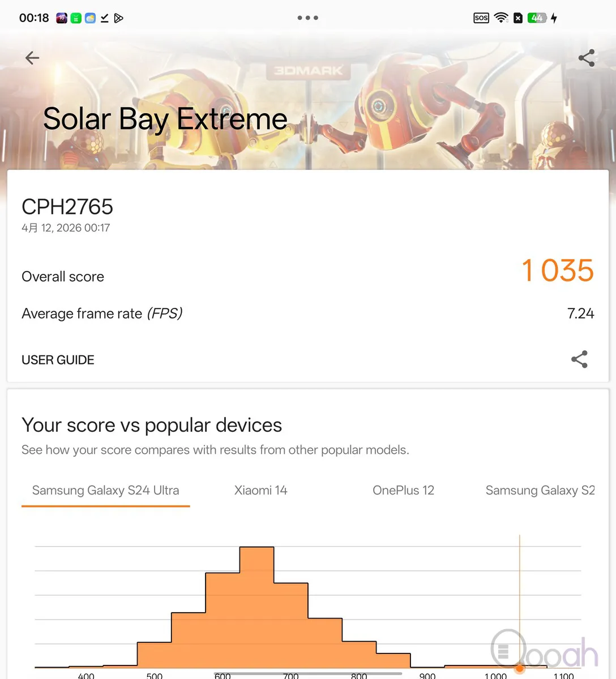
Task: Select the Samsung Galaxy S24 Ultra tab
Action: pyautogui.click(x=105, y=491)
